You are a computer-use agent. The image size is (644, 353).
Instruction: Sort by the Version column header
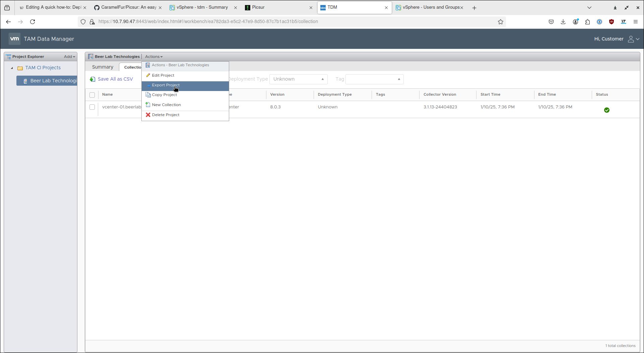click(x=277, y=95)
